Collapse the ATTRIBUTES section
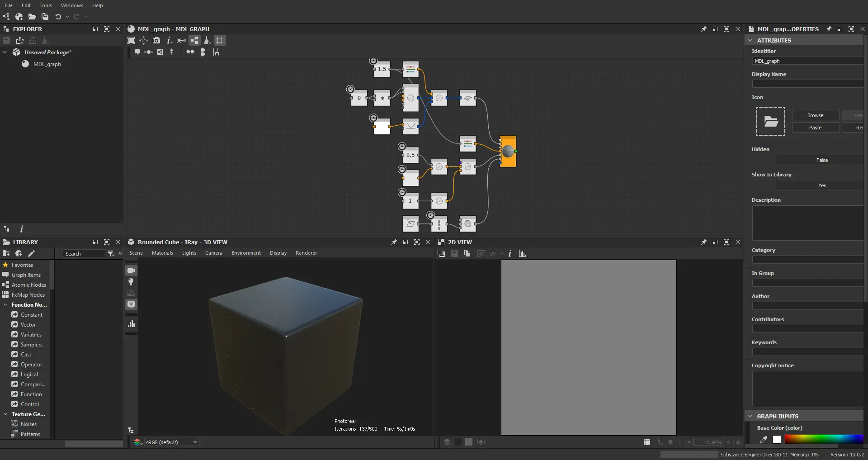Viewport: 868px width, 460px height. [750, 40]
